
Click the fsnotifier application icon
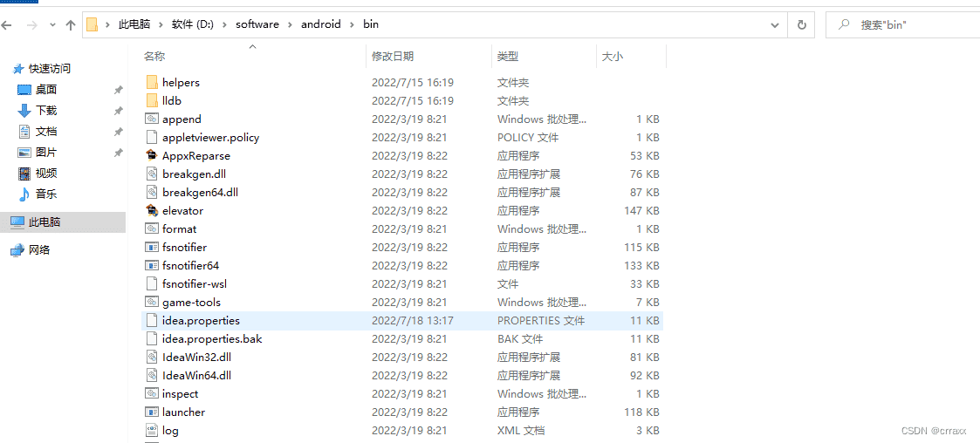pyautogui.click(x=151, y=248)
